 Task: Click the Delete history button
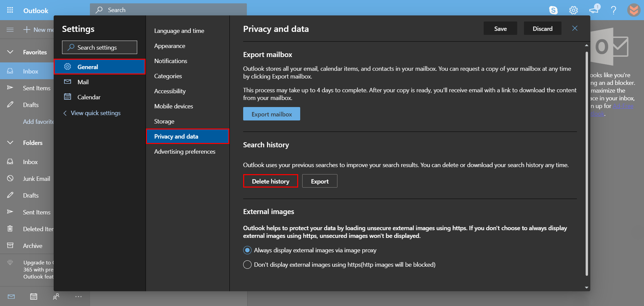(271, 181)
